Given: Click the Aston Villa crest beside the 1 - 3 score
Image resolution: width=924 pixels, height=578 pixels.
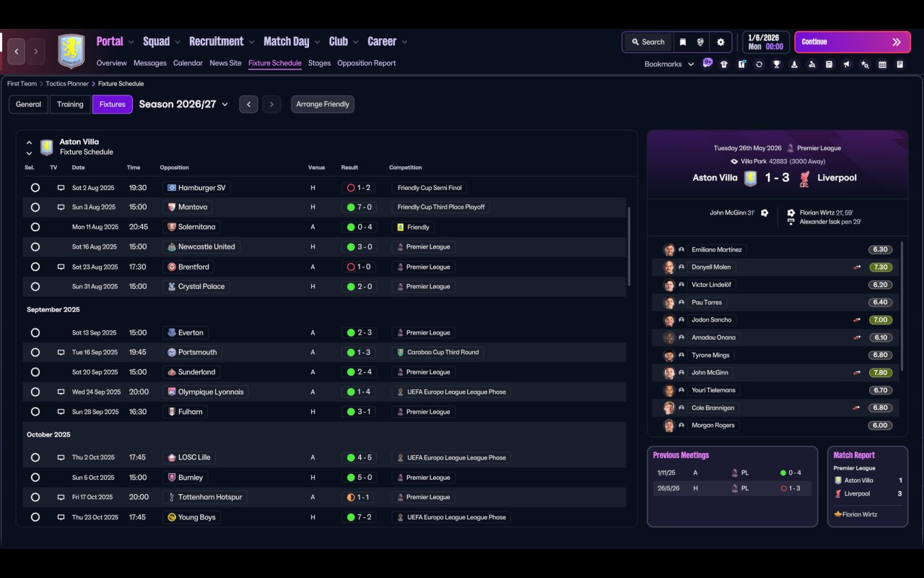Looking at the screenshot, I should pos(750,178).
